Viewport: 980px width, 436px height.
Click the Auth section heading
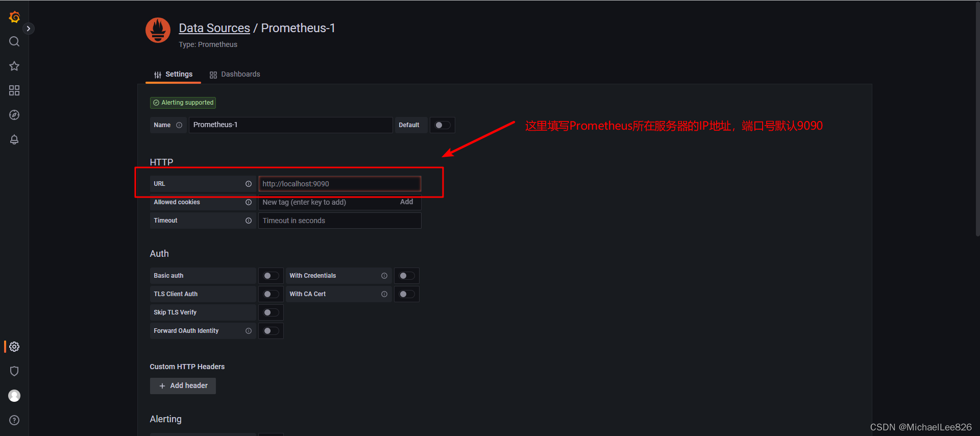pyautogui.click(x=159, y=254)
